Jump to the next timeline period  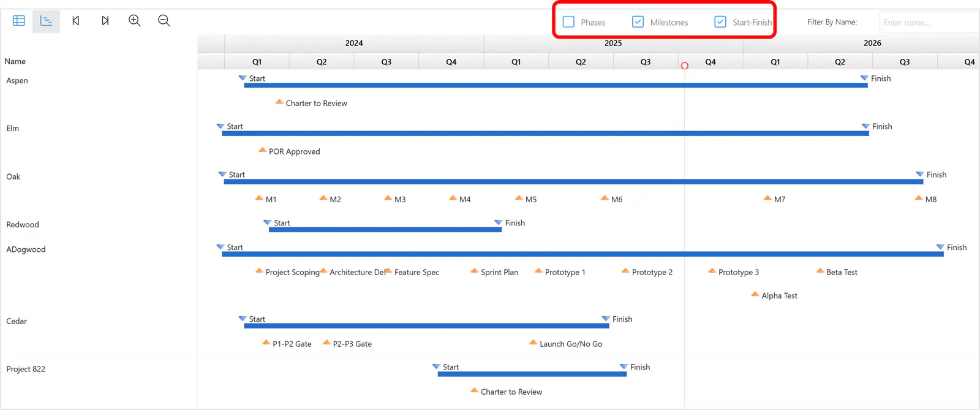coord(105,21)
